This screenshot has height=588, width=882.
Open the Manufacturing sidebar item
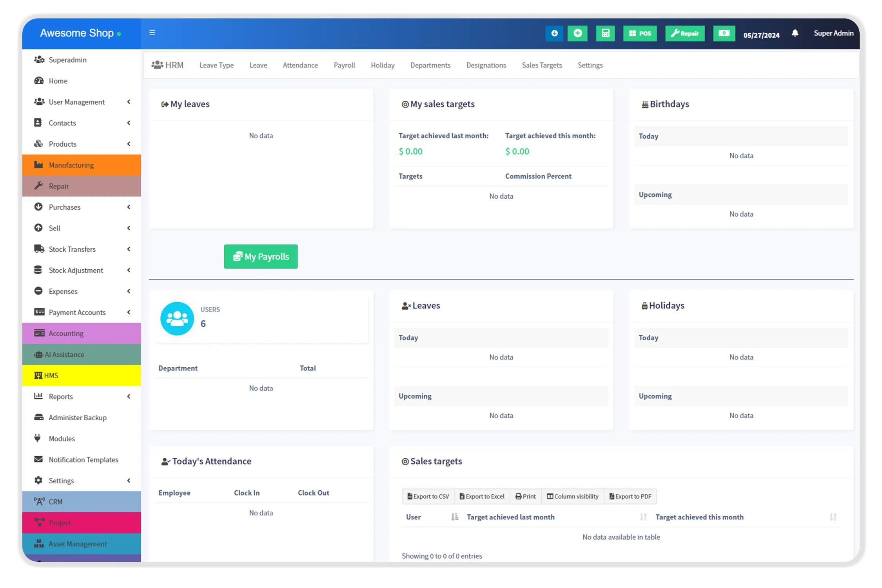tap(82, 165)
